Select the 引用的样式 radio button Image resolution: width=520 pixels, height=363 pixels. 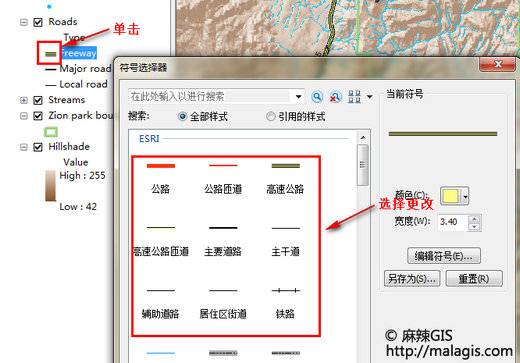[x=270, y=116]
